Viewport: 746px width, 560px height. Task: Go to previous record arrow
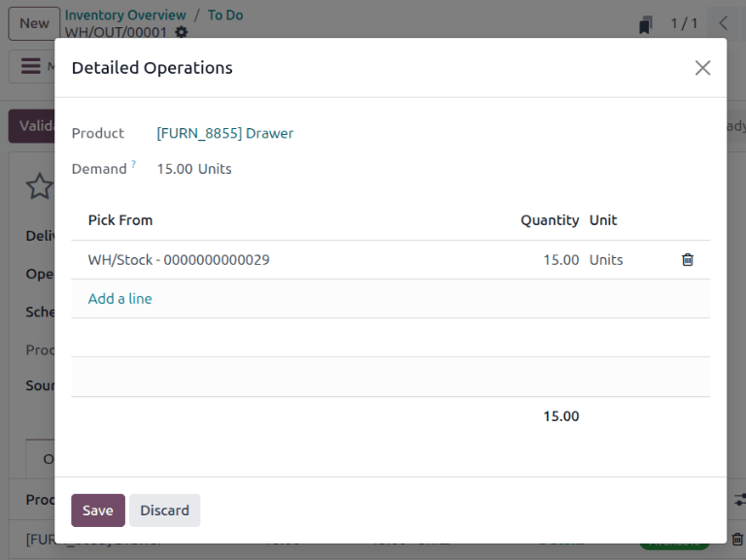pyautogui.click(x=723, y=23)
